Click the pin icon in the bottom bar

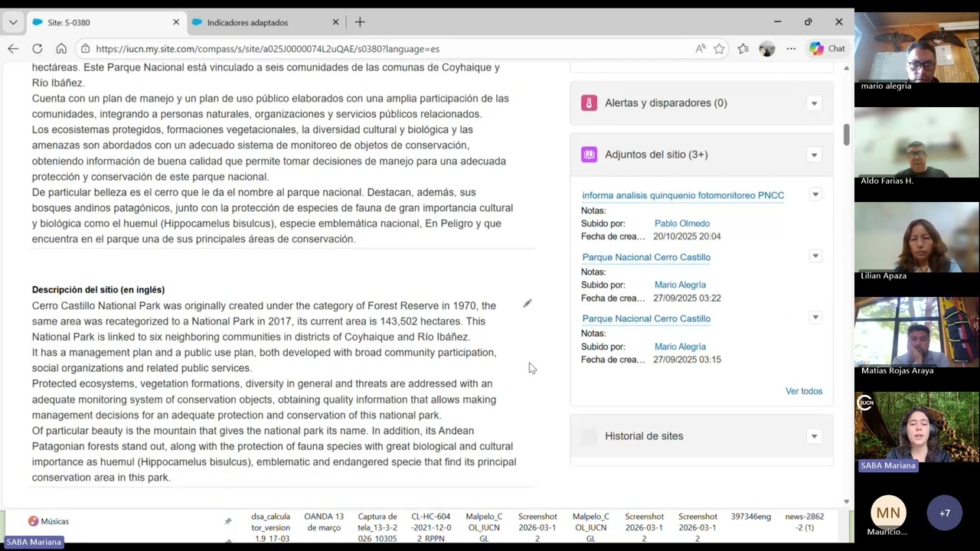(227, 521)
